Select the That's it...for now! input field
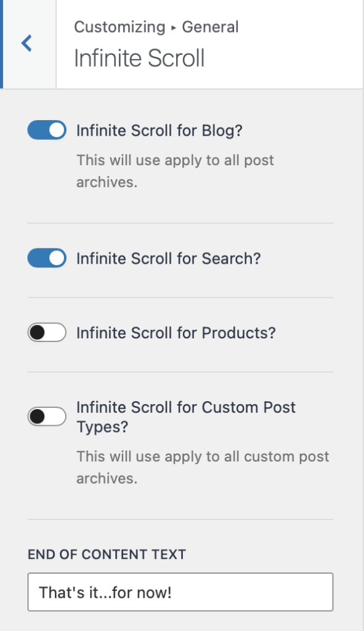This screenshot has height=631, width=364. point(180,592)
